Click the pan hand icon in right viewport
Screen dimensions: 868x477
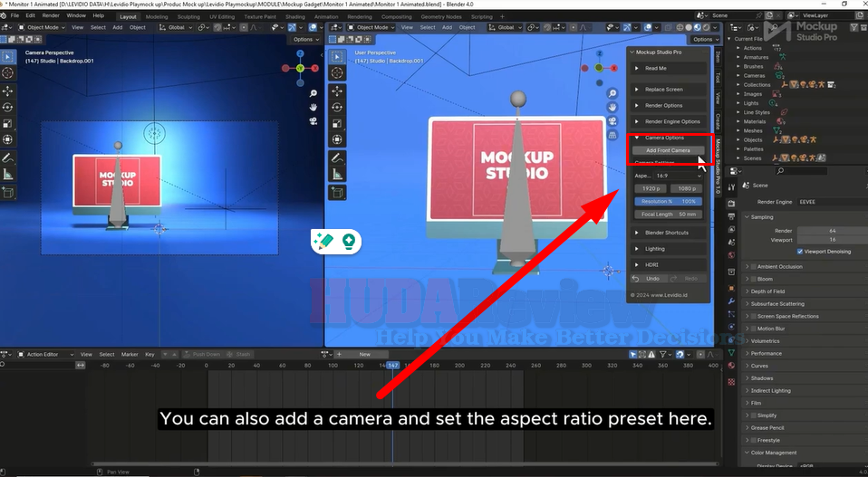tap(612, 107)
